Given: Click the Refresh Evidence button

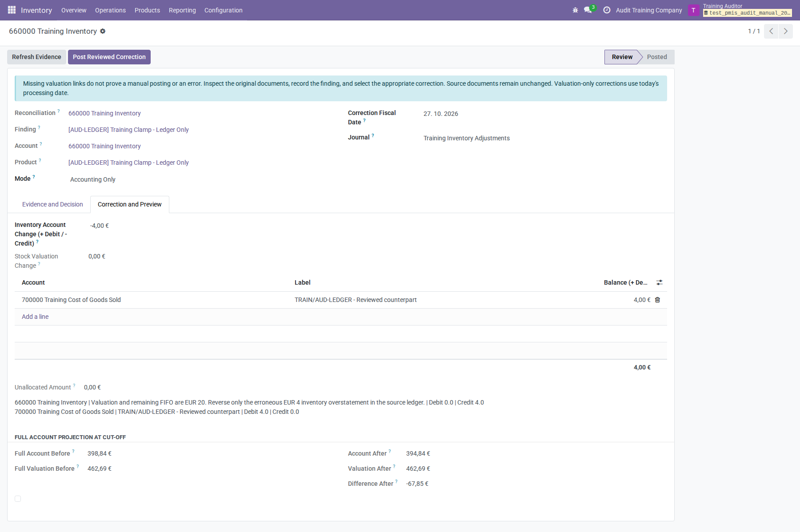Looking at the screenshot, I should click(x=36, y=57).
